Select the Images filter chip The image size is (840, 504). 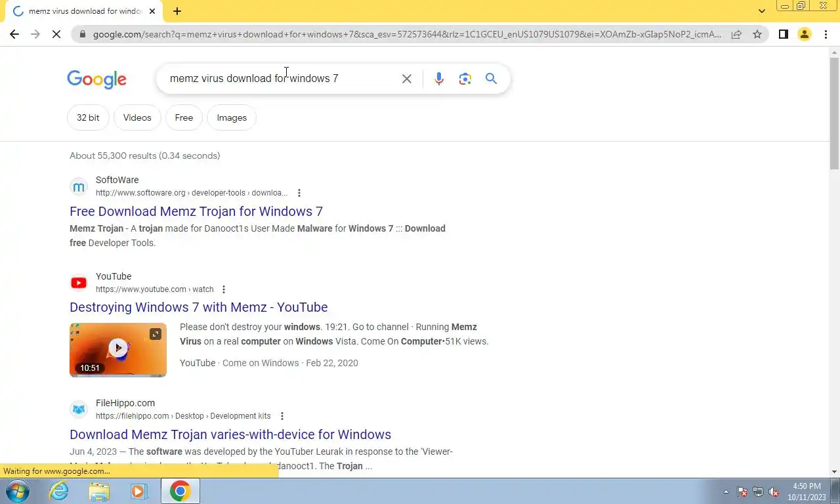point(232,117)
